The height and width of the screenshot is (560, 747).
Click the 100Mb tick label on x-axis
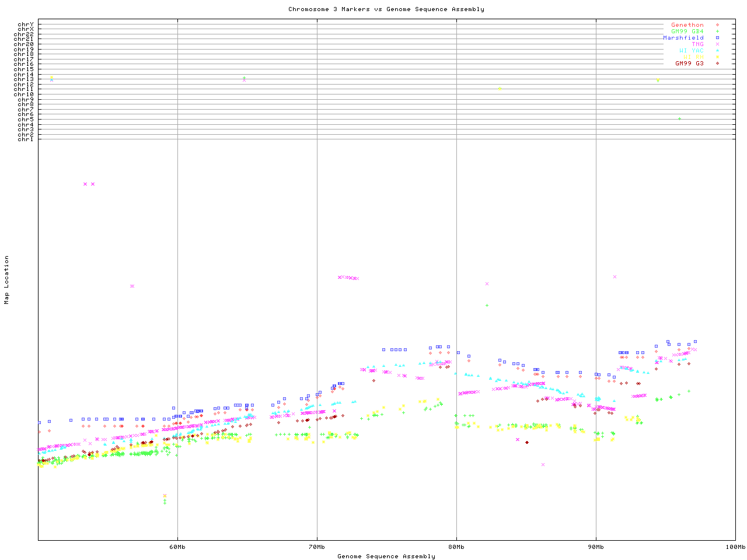coord(735,547)
